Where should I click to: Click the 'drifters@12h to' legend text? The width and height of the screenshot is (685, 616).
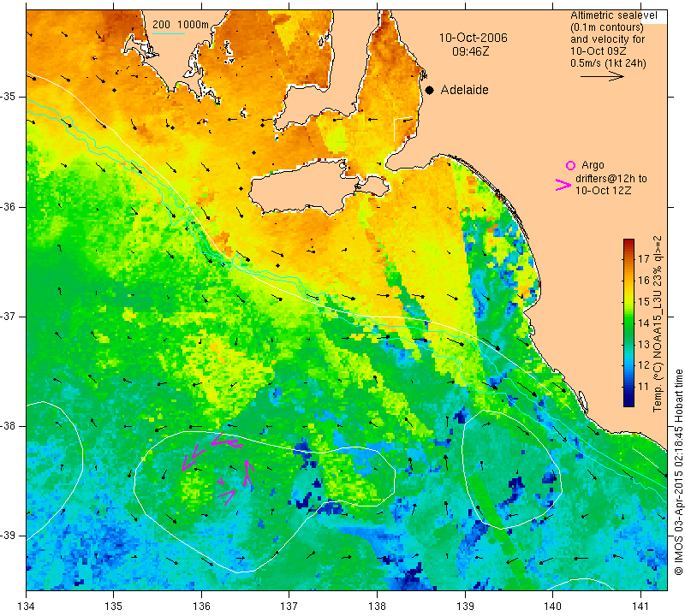click(611, 179)
